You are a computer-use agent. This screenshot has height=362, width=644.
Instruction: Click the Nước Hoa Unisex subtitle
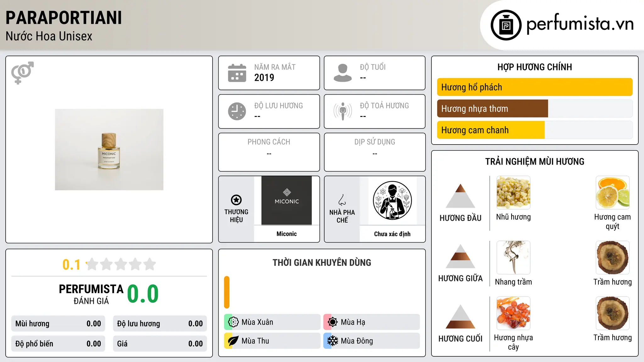point(49,36)
